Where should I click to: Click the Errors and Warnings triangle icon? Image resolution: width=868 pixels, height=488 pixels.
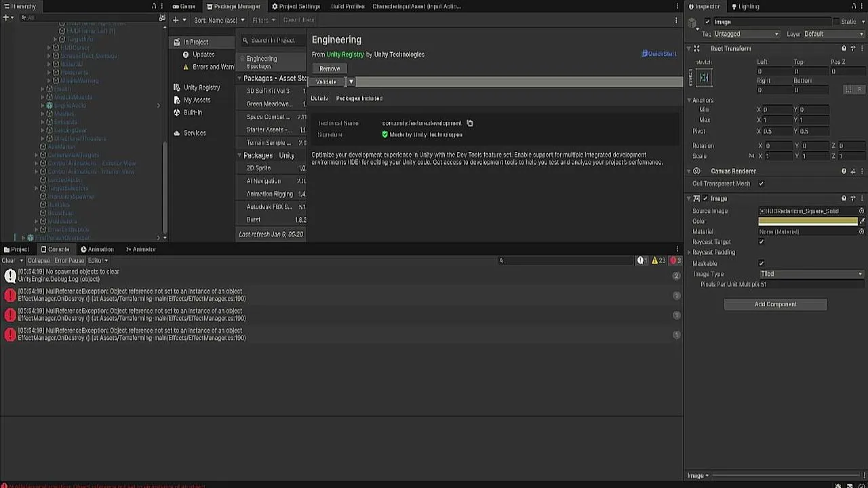tap(186, 67)
